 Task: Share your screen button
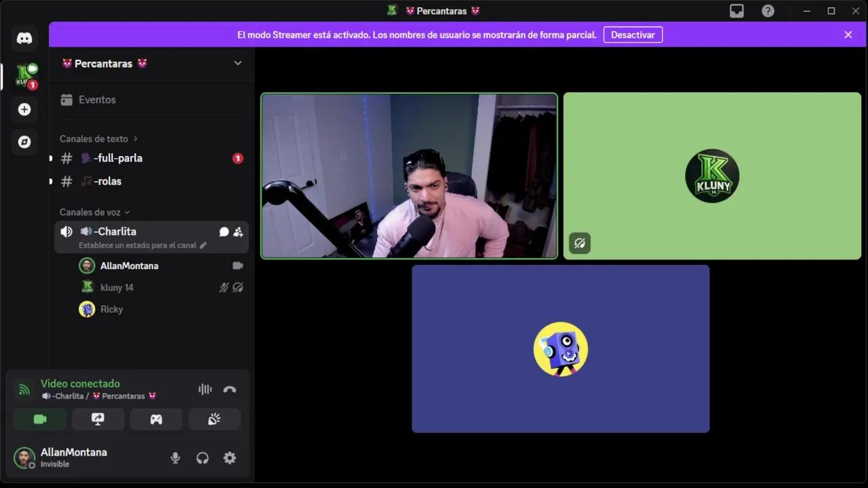(98, 420)
